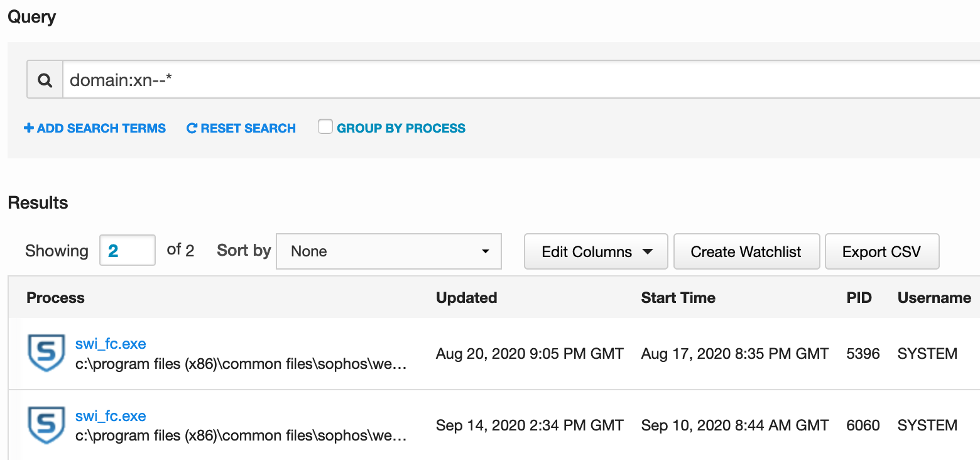Expand the Edit Columns dropdown

[596, 252]
